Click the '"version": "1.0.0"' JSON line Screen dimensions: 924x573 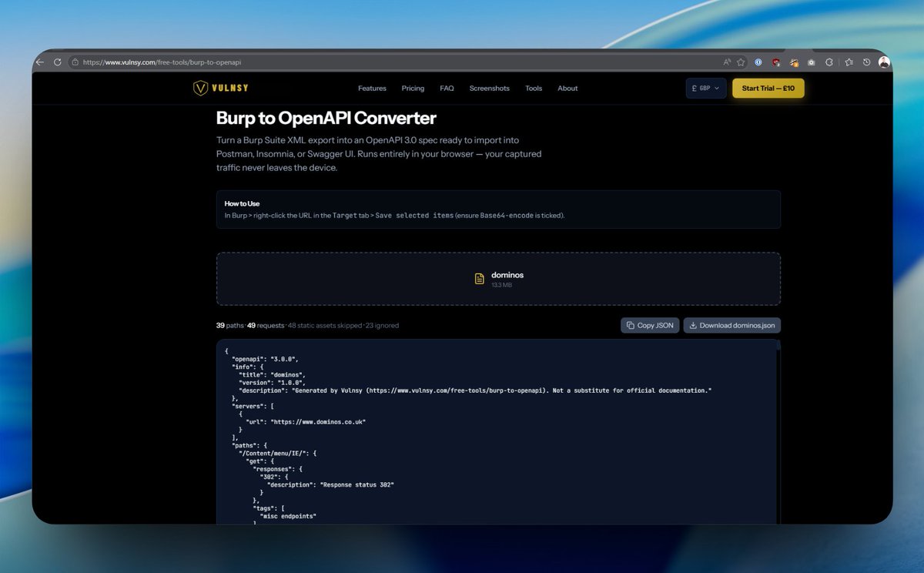coord(272,382)
